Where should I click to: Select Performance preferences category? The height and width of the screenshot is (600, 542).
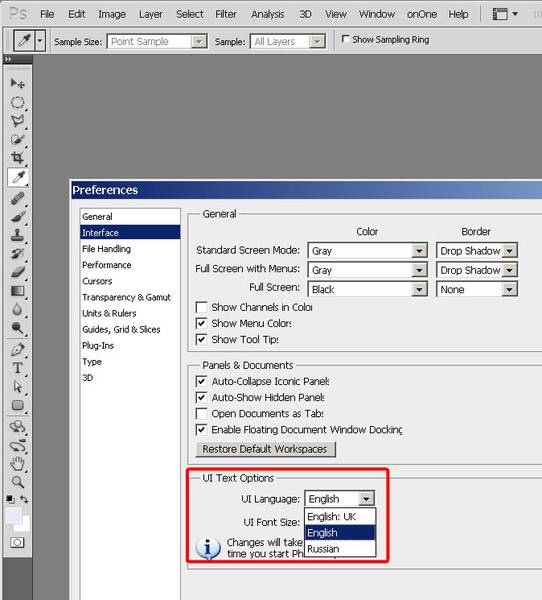[130, 265]
